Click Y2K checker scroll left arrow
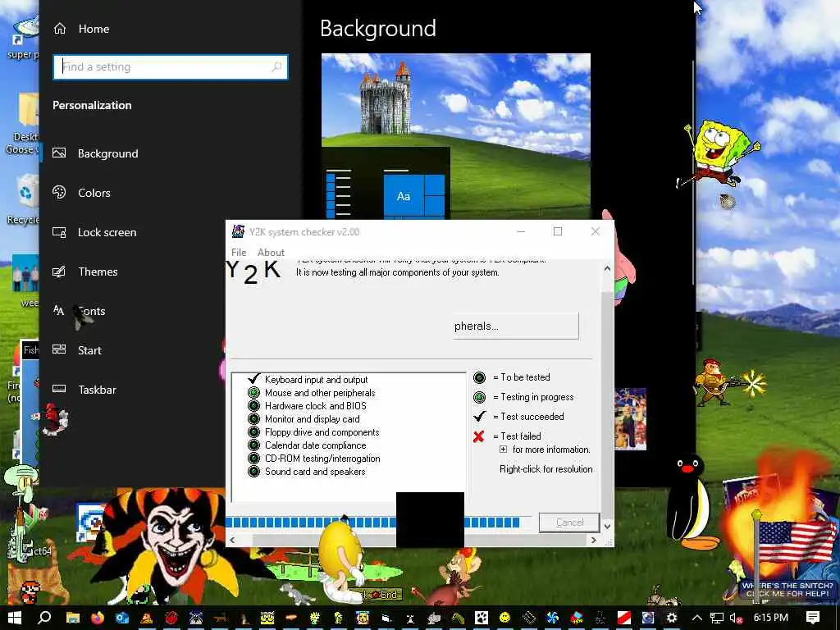The image size is (840, 630). [232, 540]
